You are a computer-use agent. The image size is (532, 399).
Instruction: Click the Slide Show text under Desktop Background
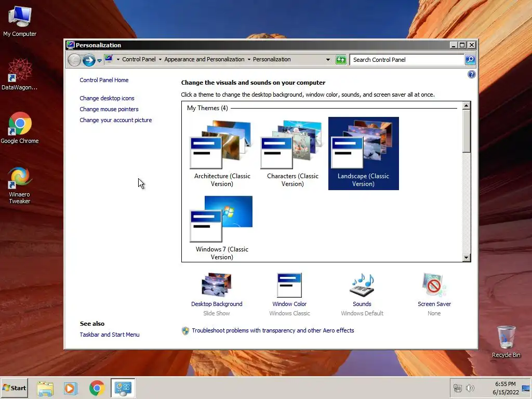point(217,313)
